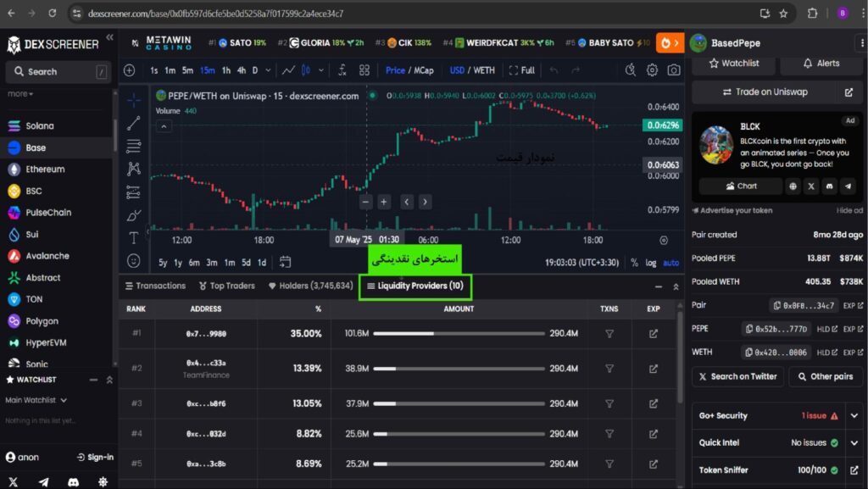Collapse the volume indicator legend arrow
Viewport: 868px width, 489px height.
tap(164, 126)
